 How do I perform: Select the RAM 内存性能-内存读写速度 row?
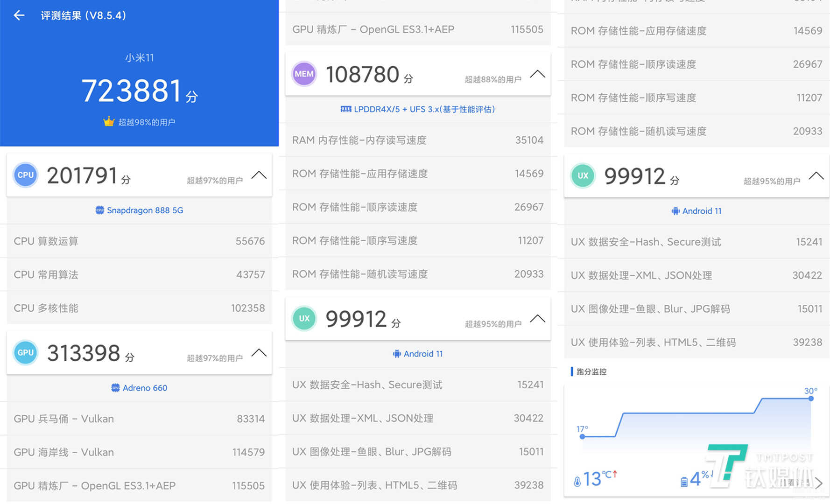[418, 140]
